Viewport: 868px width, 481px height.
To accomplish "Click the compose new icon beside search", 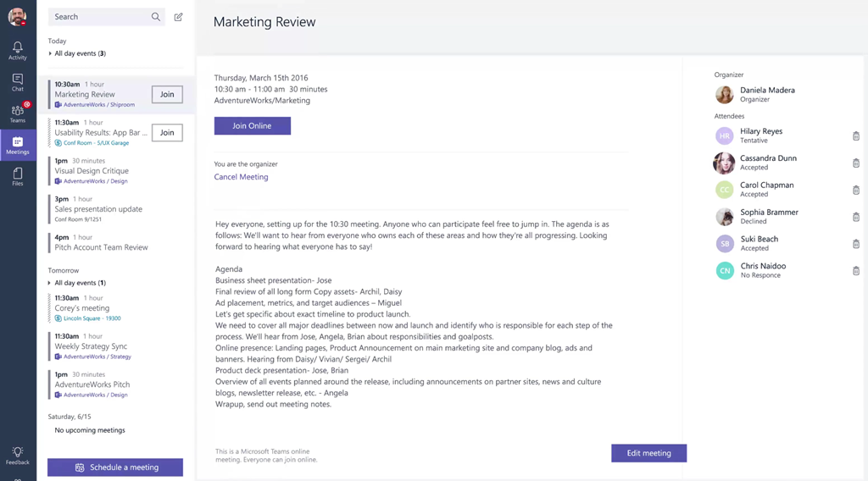I will point(178,17).
